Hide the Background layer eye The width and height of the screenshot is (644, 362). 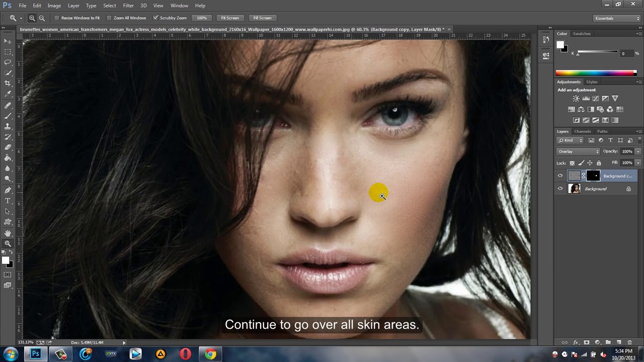click(560, 189)
